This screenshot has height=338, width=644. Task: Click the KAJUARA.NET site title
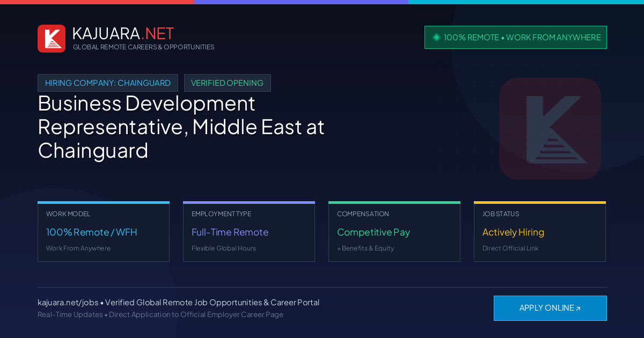pos(123,33)
